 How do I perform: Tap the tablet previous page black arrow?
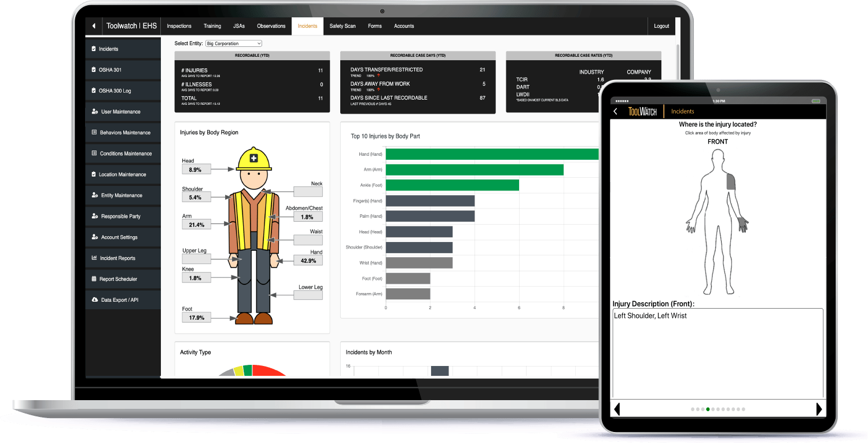pos(617,409)
